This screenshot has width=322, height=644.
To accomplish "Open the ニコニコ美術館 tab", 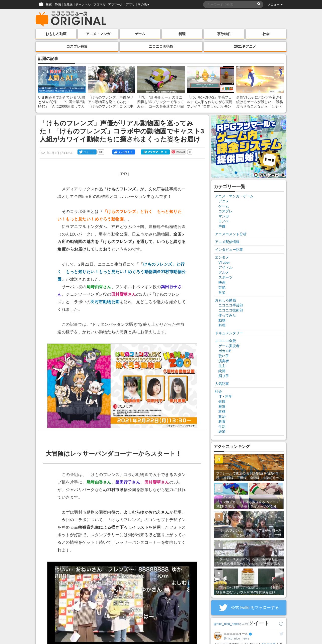I will coord(161,46).
